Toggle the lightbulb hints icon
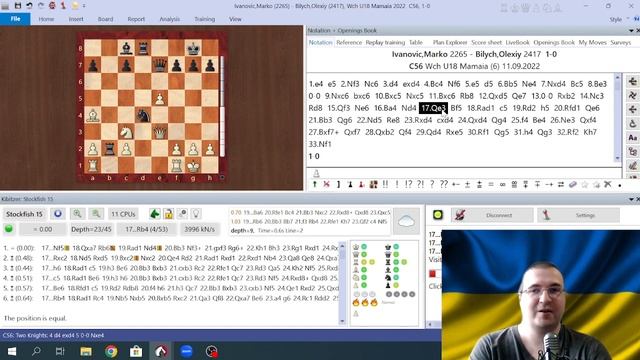Screen dimensions: 640x360 point(196,213)
